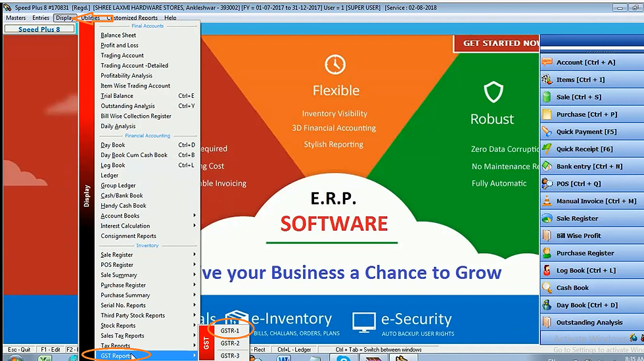Select Profitability Analysis menu entry
Screen dimensions: 644x361
tap(126, 76)
